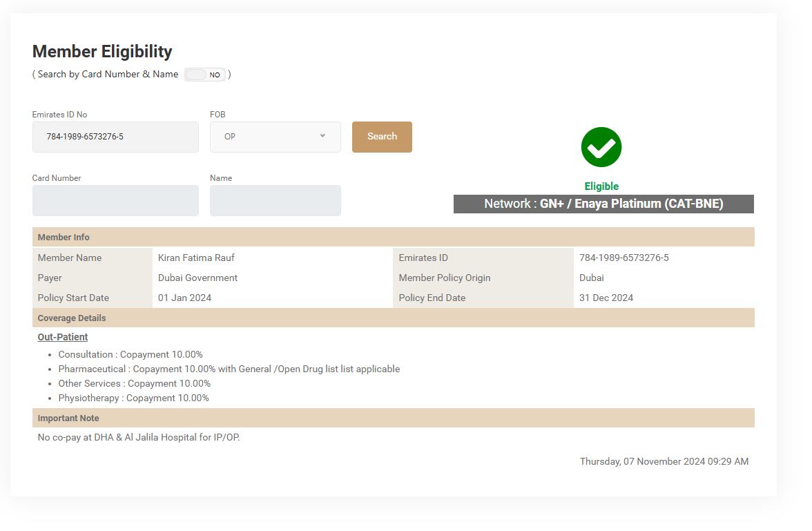Focus the Emirates ID No field
The height and width of the screenshot is (531, 812).
click(115, 137)
